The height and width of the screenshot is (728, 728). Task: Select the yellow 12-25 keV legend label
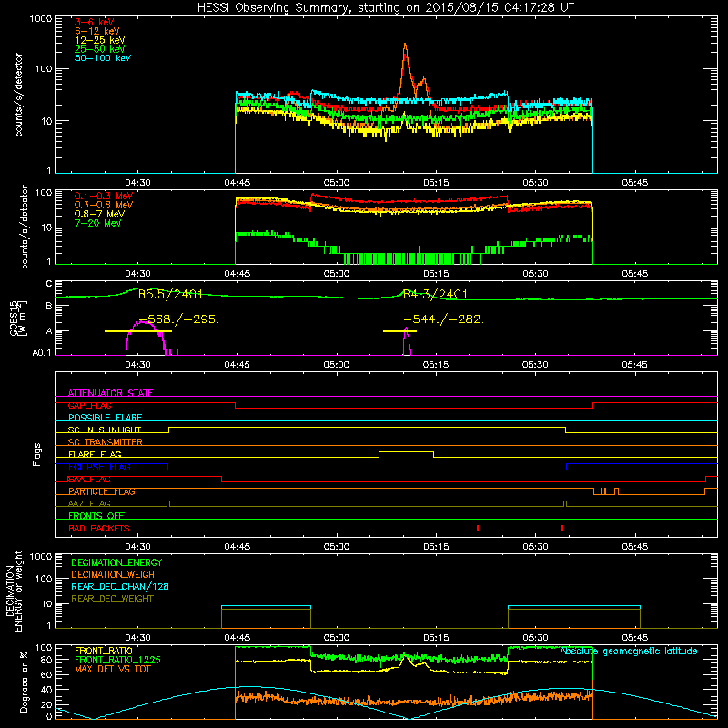point(100,40)
